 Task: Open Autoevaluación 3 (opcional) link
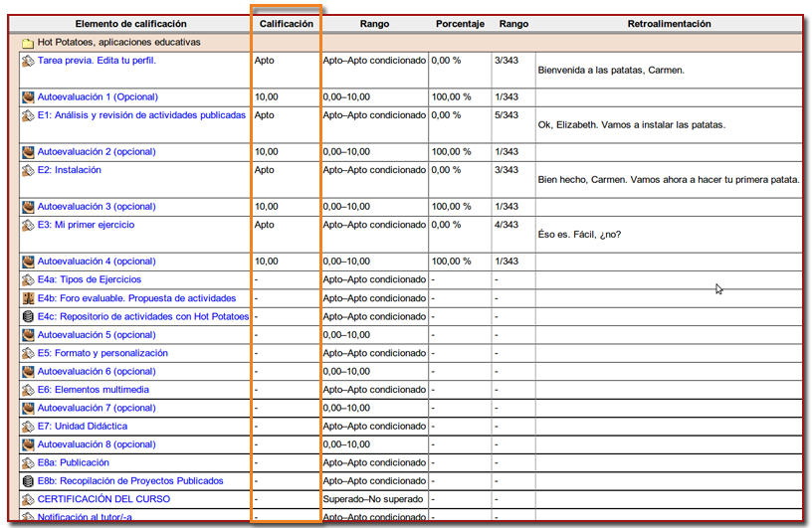[x=97, y=207]
